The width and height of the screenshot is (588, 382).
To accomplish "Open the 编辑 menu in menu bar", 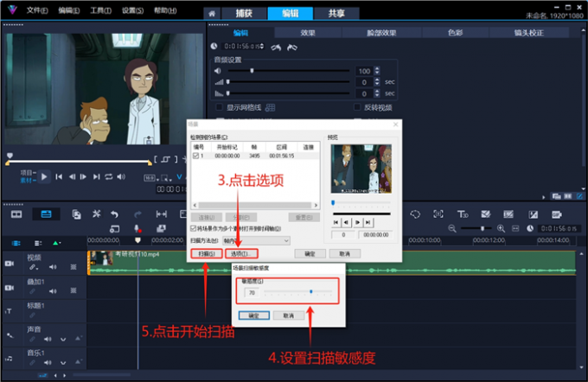I will point(68,10).
